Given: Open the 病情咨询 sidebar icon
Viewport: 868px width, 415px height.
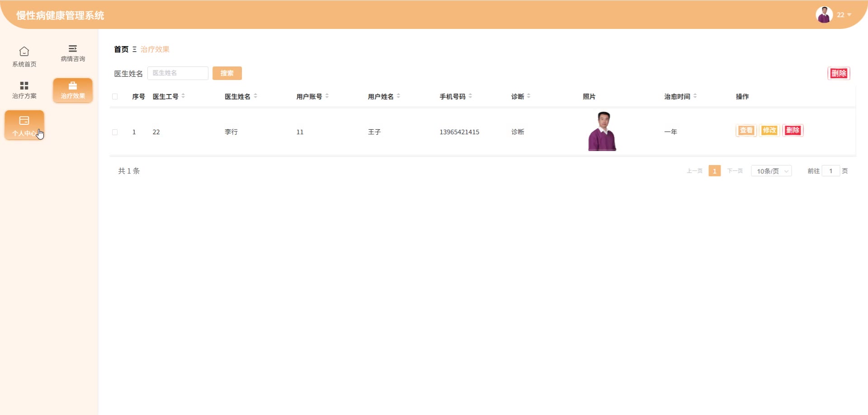Looking at the screenshot, I should (x=73, y=49).
